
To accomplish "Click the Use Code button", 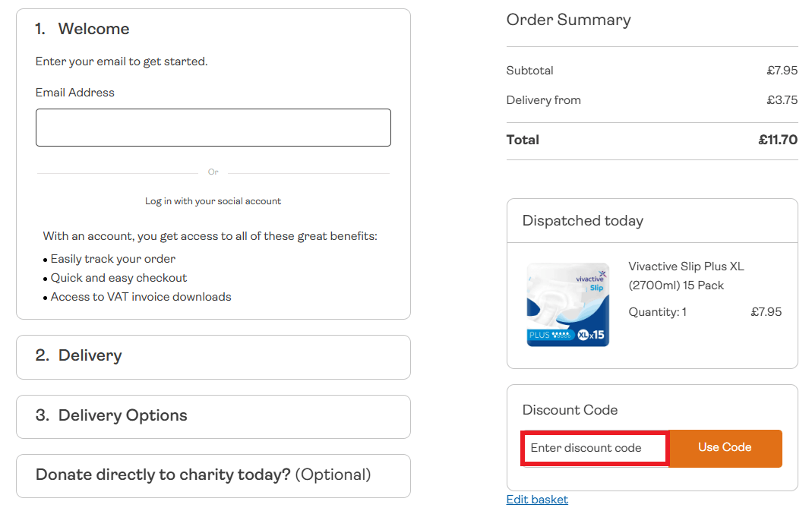I will 725,449.
